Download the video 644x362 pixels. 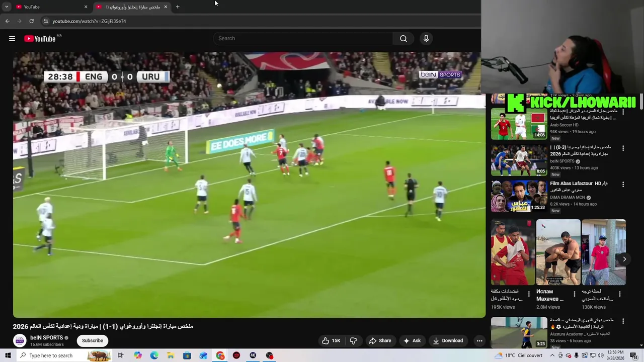448,340
